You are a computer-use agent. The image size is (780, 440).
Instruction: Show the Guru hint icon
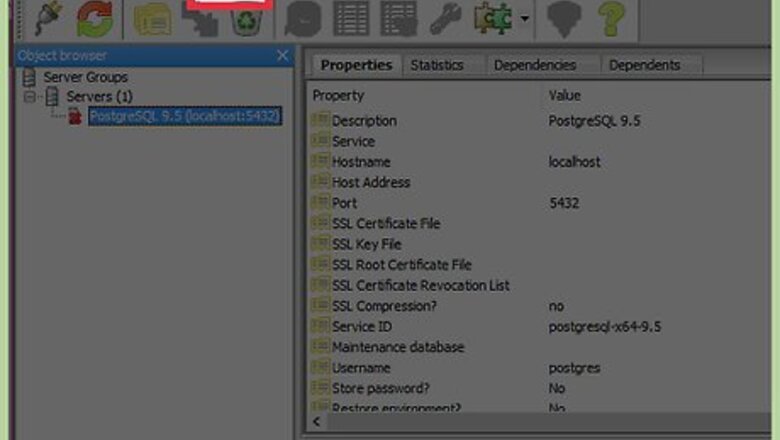point(565,18)
